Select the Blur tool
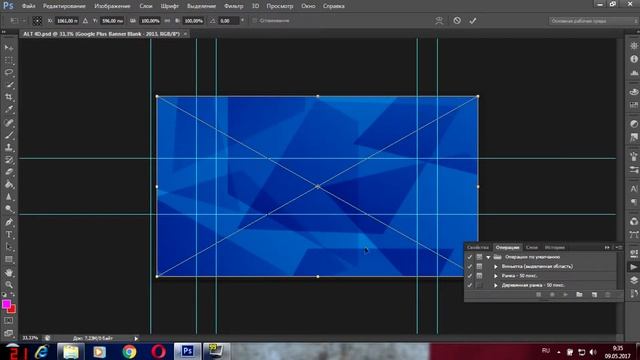The height and width of the screenshot is (360, 640). tap(9, 197)
